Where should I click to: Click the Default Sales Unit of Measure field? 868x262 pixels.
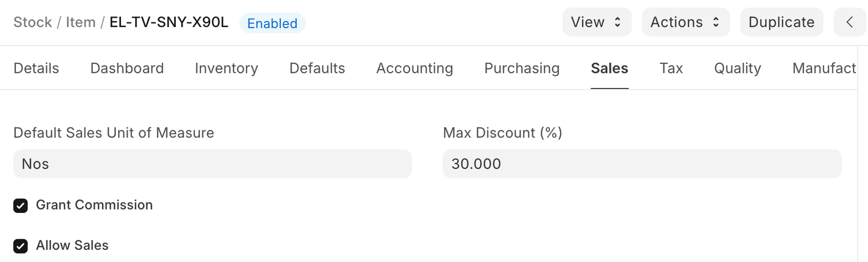coord(212,164)
